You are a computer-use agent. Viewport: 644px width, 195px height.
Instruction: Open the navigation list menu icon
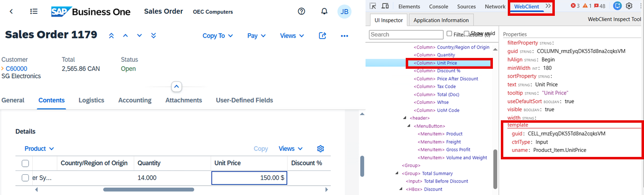(34, 11)
